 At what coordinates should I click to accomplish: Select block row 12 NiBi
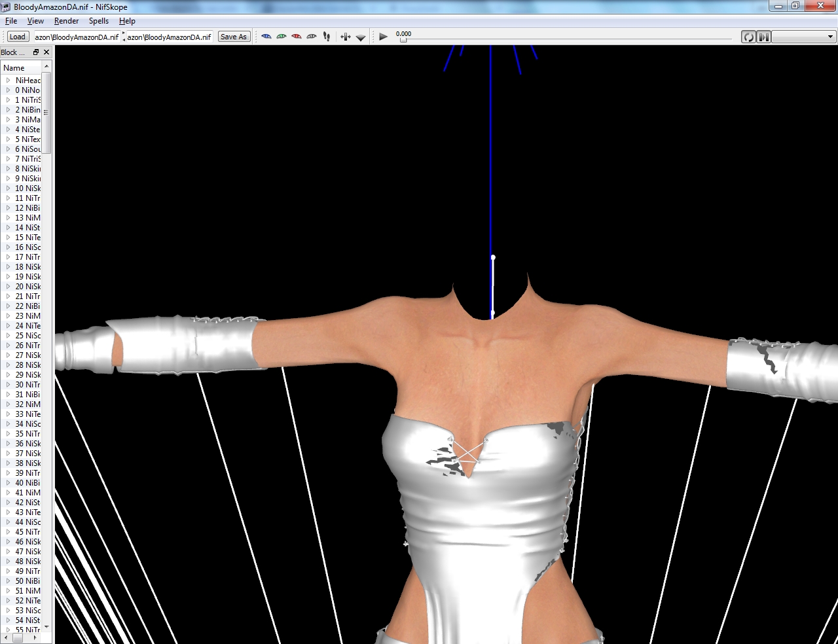22,208
